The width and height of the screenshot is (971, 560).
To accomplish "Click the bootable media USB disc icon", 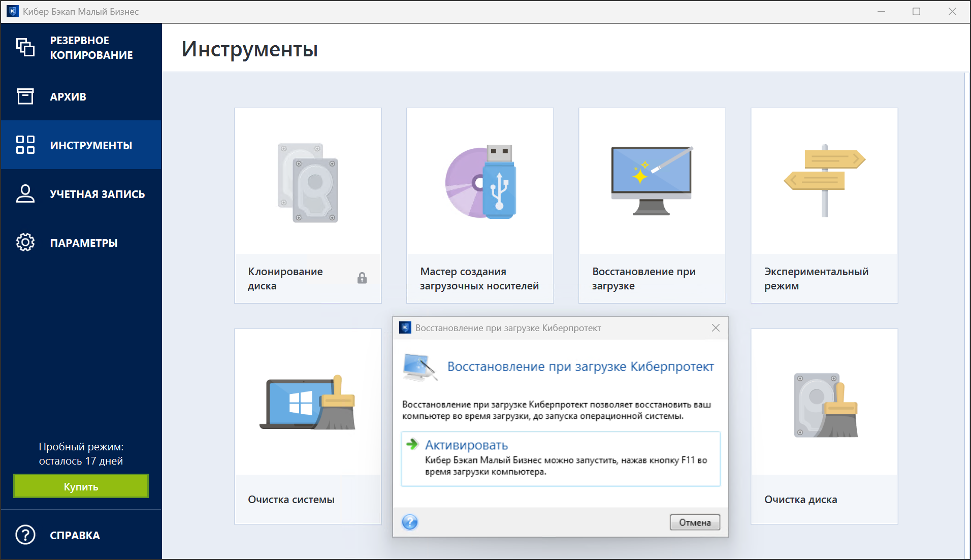I will tap(480, 182).
